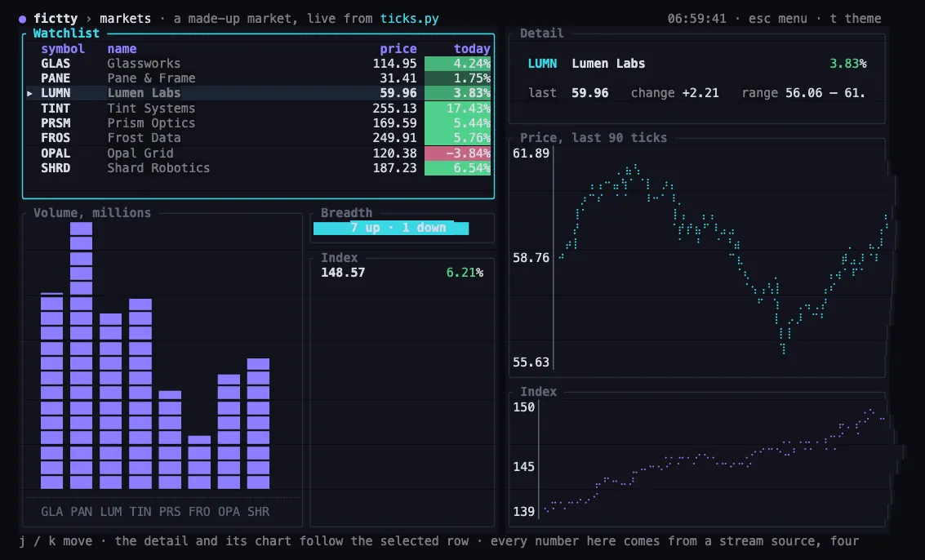The width and height of the screenshot is (925, 560).
Task: Click the purple status dot beside fictty
Action: click(x=22, y=20)
